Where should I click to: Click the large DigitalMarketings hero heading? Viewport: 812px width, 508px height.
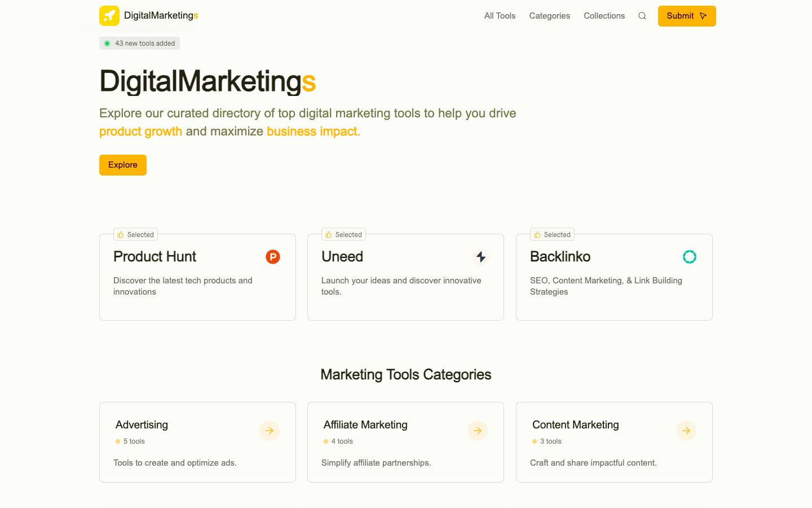pyautogui.click(x=208, y=81)
